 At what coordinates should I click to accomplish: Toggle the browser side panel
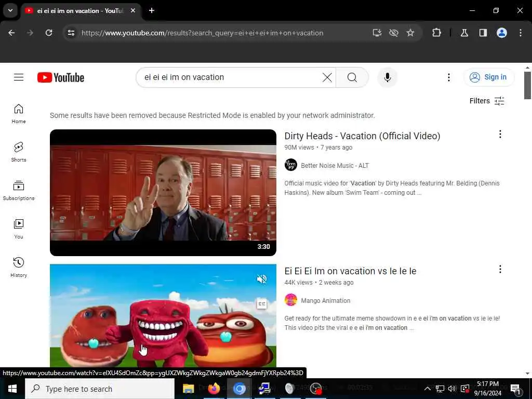[483, 33]
